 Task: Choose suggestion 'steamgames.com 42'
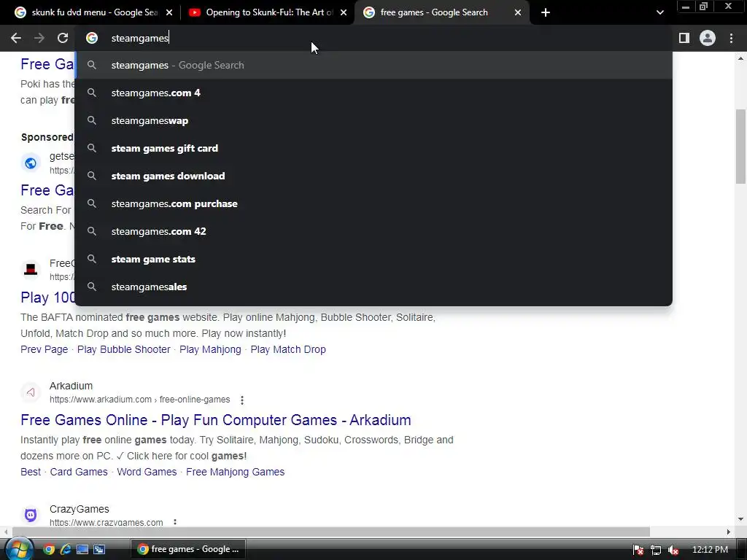pyautogui.click(x=373, y=231)
